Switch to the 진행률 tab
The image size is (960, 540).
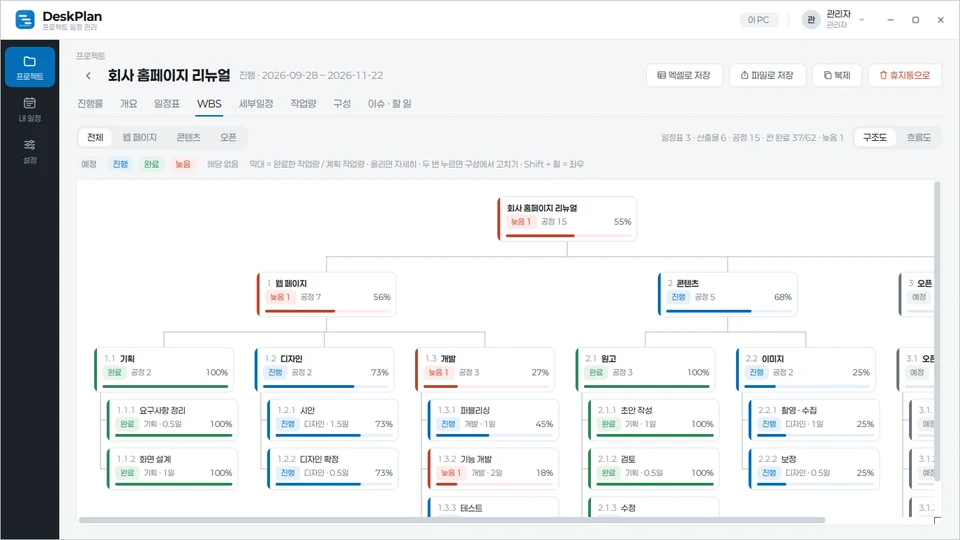pos(90,103)
